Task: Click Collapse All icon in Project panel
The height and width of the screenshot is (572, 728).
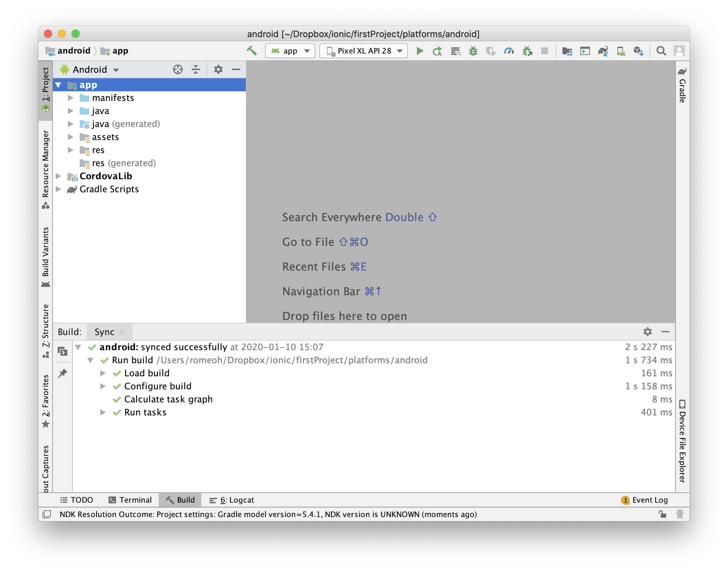Action: point(196,70)
